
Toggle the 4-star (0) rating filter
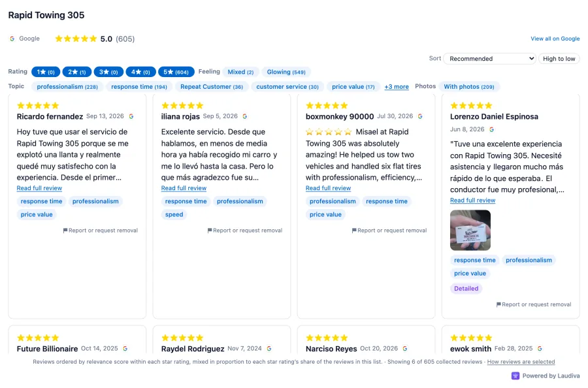pyautogui.click(x=140, y=72)
